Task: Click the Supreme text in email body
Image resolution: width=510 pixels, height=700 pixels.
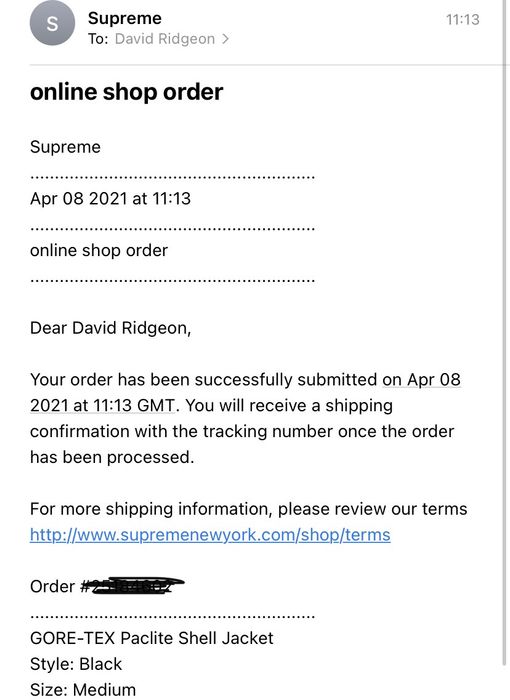Action: coord(65,147)
